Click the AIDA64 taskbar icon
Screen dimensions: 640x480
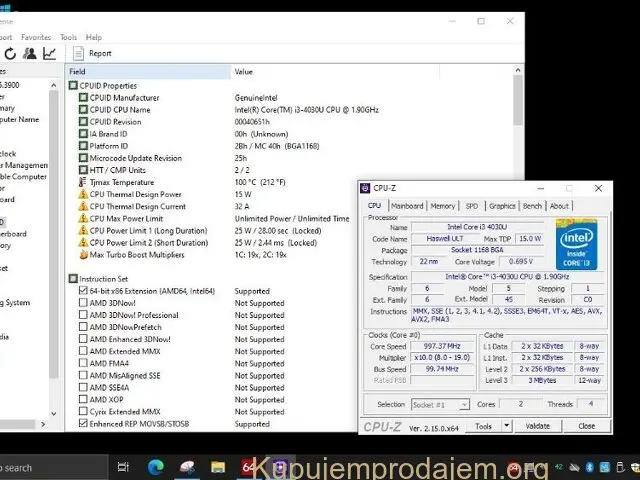[x=248, y=467]
